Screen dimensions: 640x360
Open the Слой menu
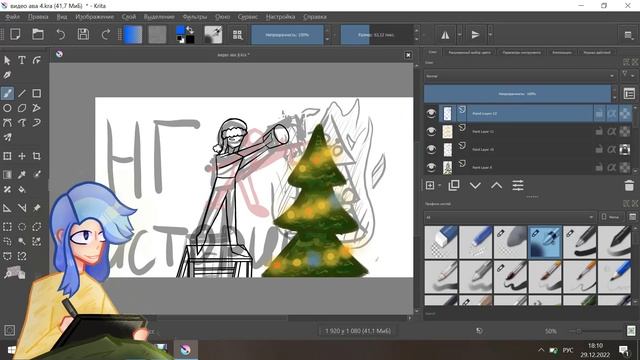[129, 17]
